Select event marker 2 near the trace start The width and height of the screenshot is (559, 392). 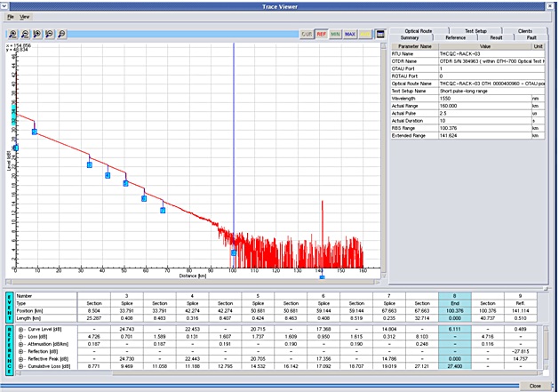pos(35,132)
